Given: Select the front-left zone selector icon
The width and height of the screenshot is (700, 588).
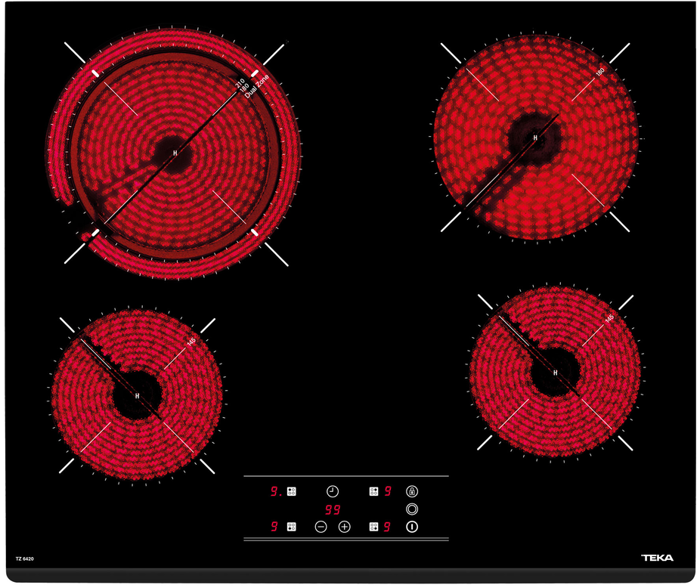Looking at the screenshot, I should click(x=292, y=527).
